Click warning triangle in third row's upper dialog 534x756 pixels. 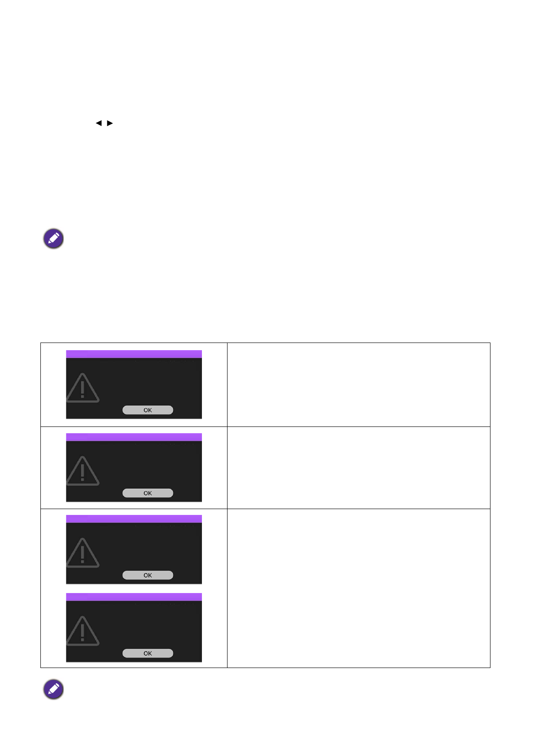[83, 553]
